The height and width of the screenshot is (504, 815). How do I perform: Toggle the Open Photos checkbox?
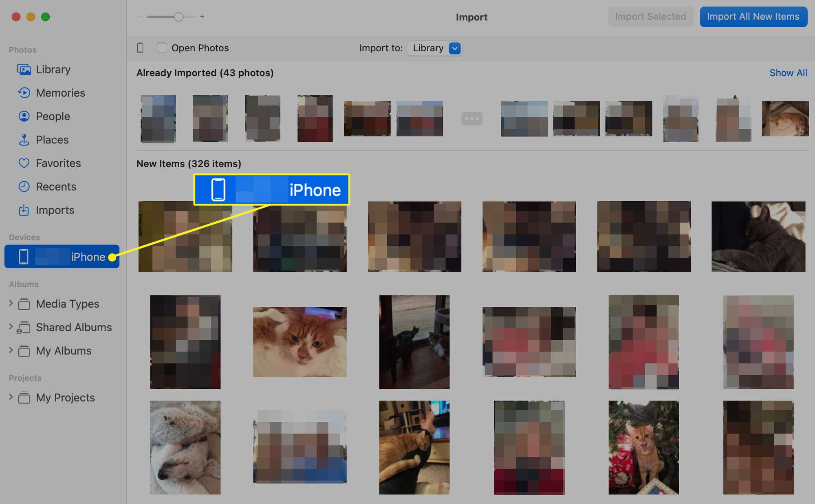(162, 47)
